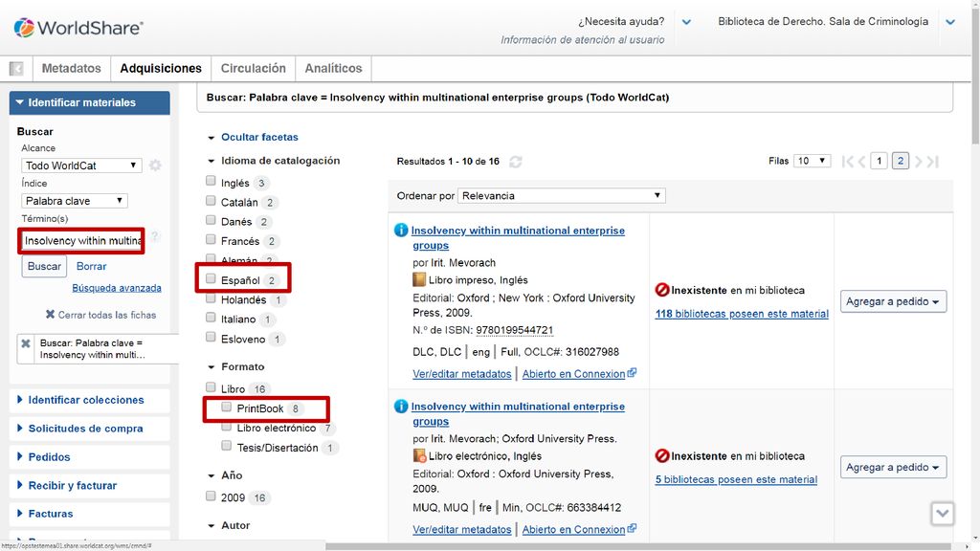Close the Buscar: Palabra clave tab
This screenshot has height=551, width=980.
[x=26, y=343]
